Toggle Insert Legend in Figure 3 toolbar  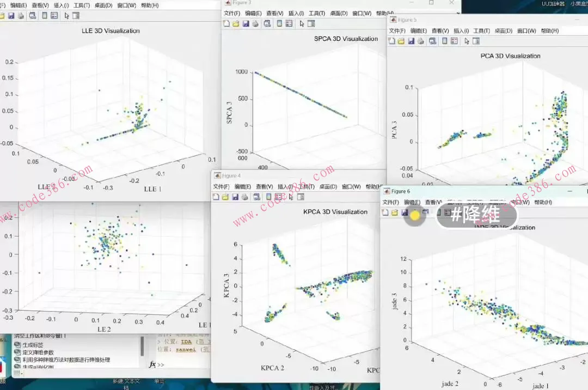point(289,23)
